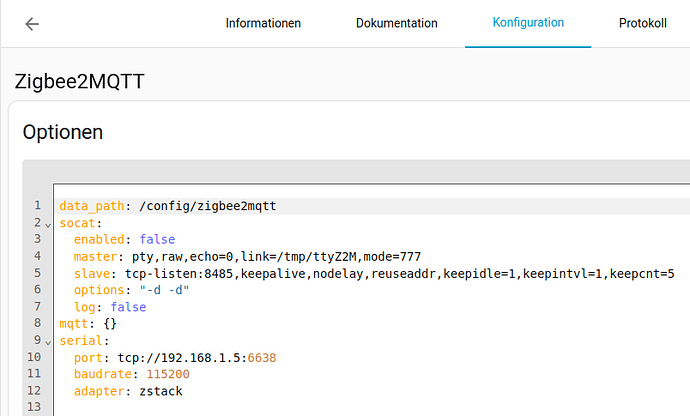This screenshot has width=690, height=416.
Task: Click line number 13 in the gutter
Action: (34, 407)
